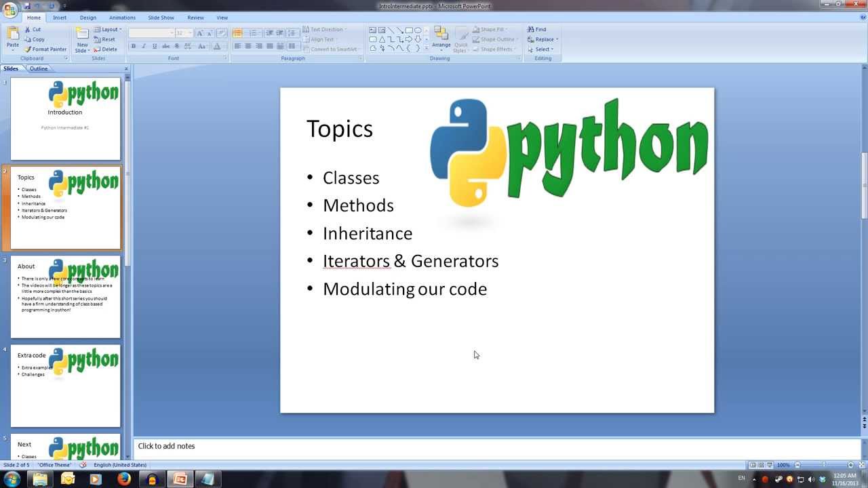Start Slide Show from status bar icon
The height and width of the screenshot is (488, 868).
point(770,465)
